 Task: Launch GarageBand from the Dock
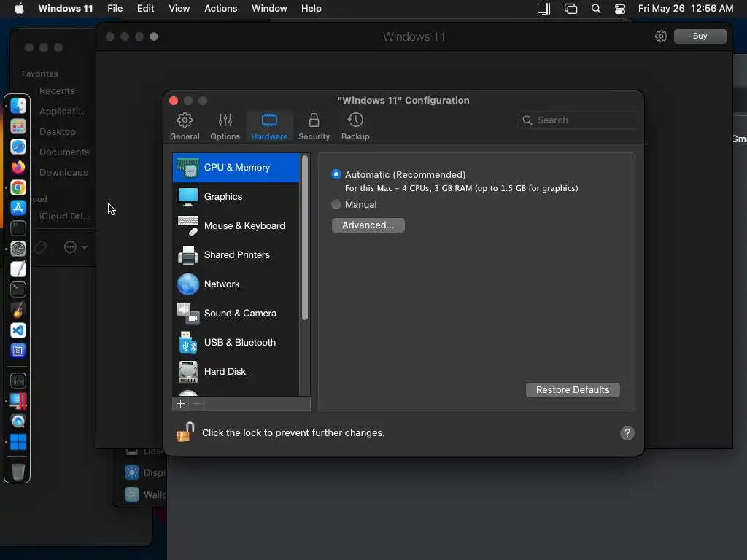click(18, 310)
